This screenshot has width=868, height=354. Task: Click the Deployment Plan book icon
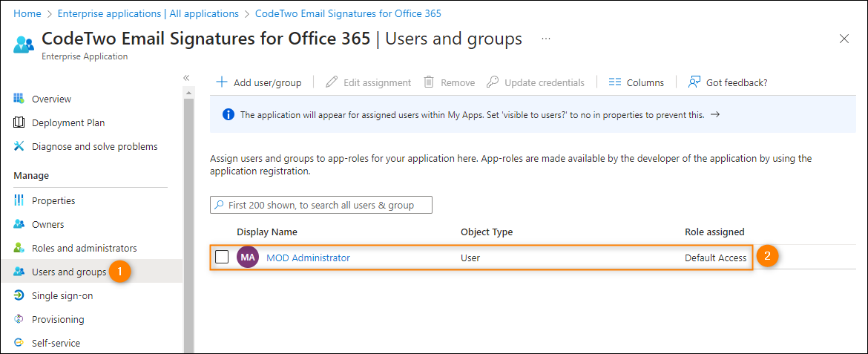coord(19,122)
